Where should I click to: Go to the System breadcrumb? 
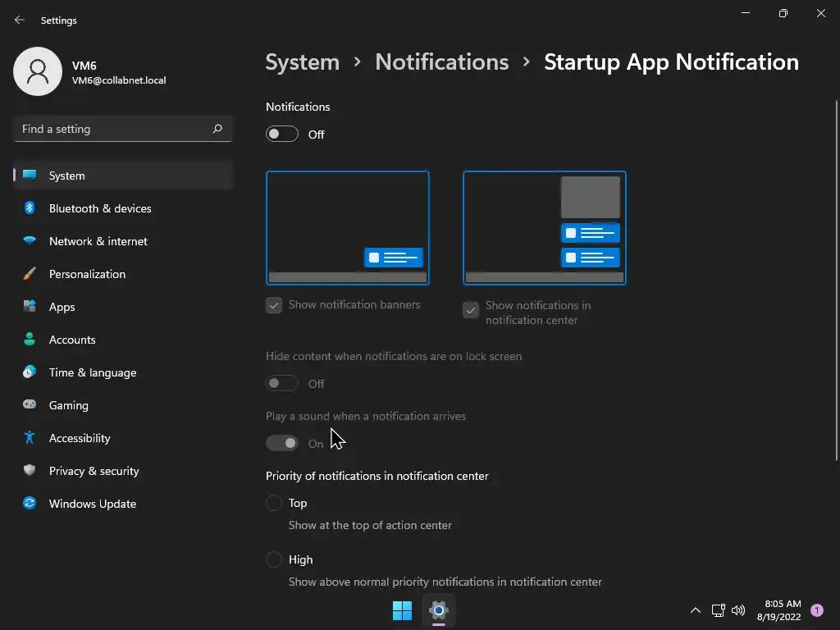pyautogui.click(x=302, y=62)
